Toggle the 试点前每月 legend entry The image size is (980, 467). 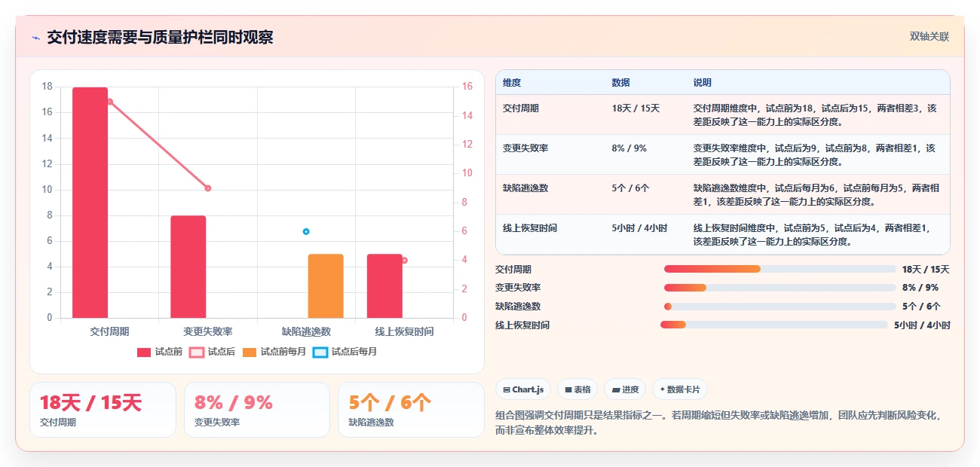tap(274, 351)
